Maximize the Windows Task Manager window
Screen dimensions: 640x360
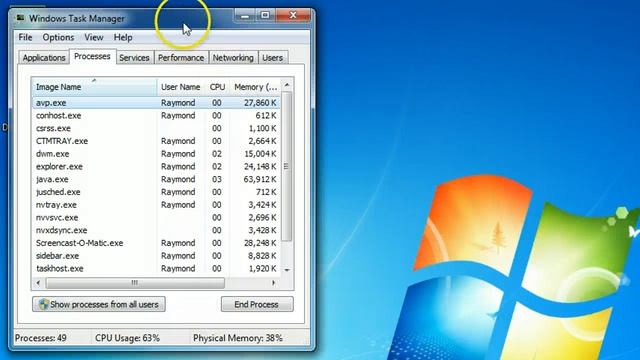(x=265, y=16)
